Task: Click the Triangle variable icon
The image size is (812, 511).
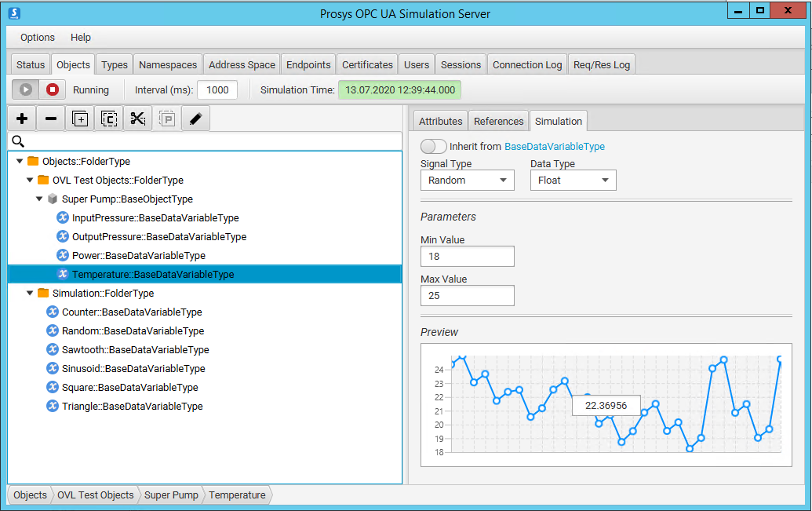Action: point(53,406)
